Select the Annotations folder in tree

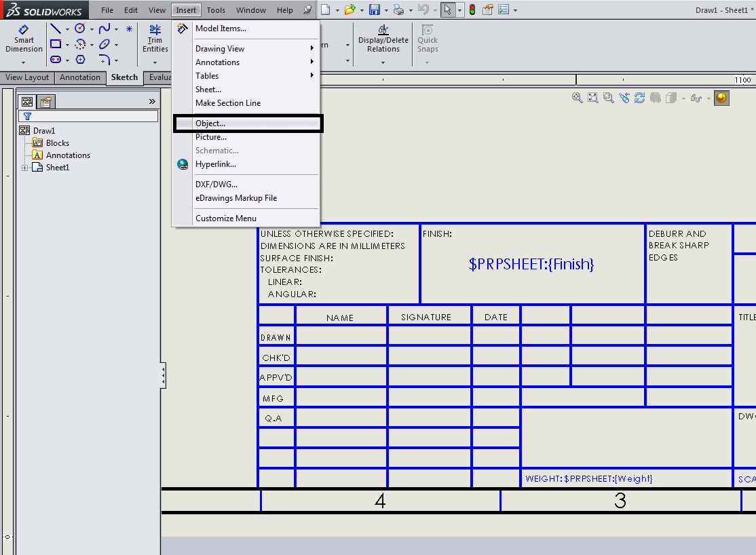pyautogui.click(x=68, y=155)
